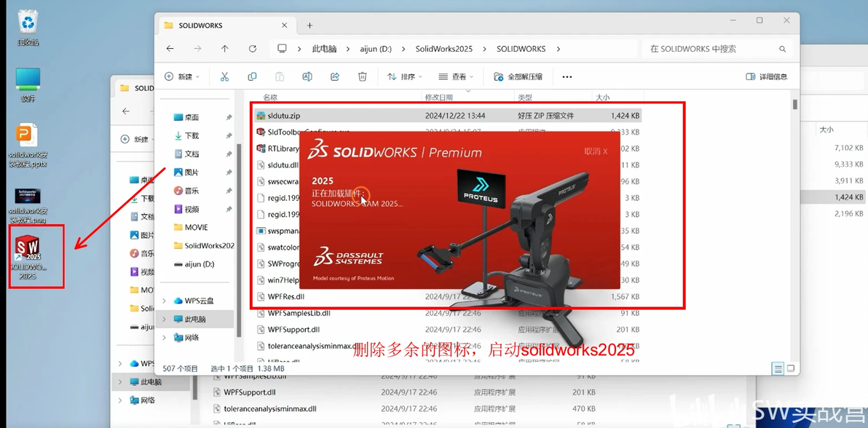The width and height of the screenshot is (868, 428).
Task: Open the 查看 view dropdown
Action: [456, 77]
